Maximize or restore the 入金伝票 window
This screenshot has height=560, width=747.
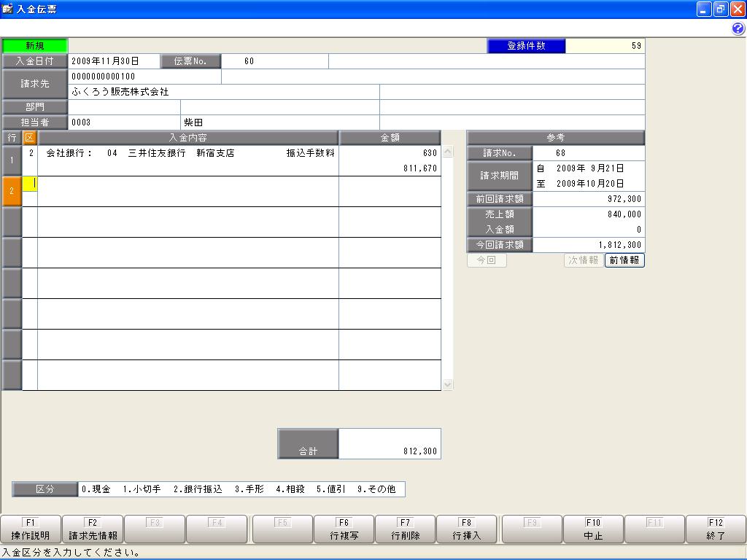click(x=721, y=9)
